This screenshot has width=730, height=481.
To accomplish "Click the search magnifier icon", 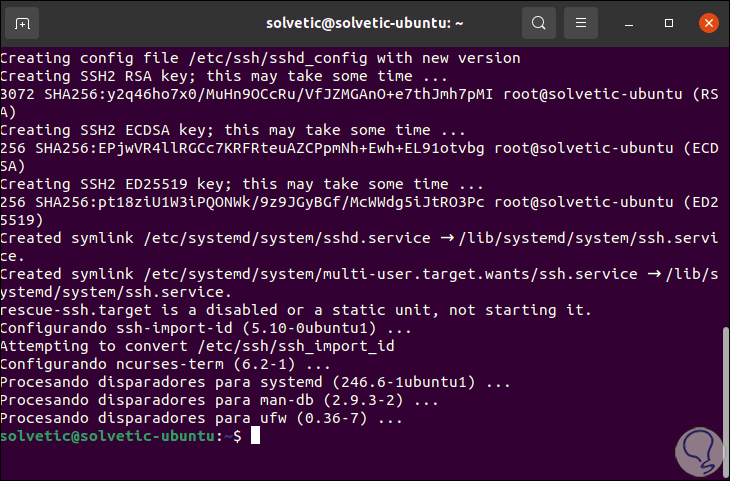I will (x=539, y=22).
